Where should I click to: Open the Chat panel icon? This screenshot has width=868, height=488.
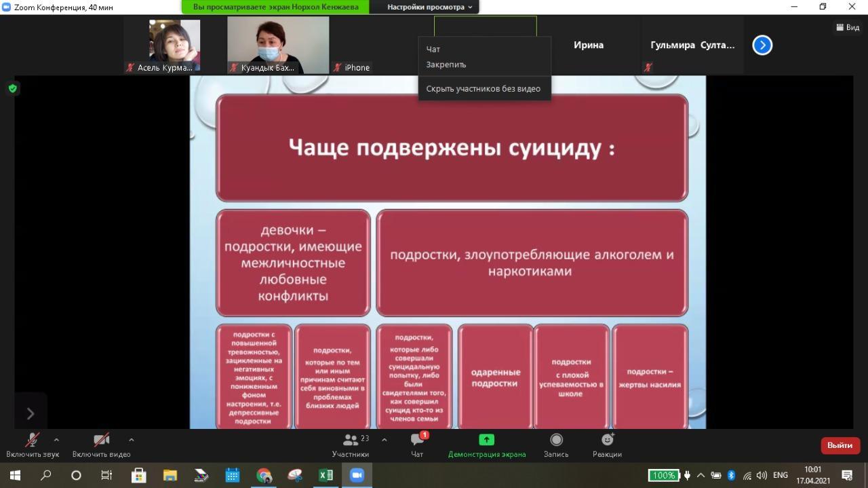click(x=417, y=440)
